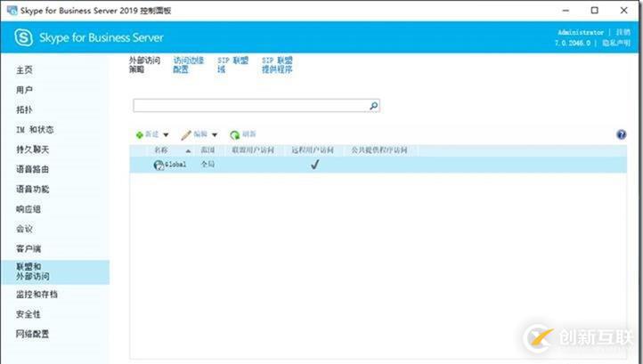This screenshot has width=643, height=364.
Task: Click the refresh icon in toolbar
Action: tap(234, 135)
